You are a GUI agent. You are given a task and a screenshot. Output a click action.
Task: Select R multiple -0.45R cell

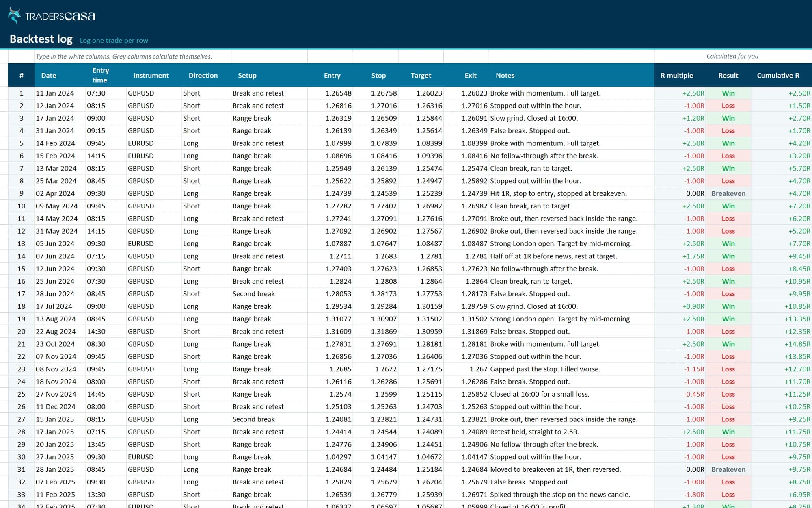coord(680,394)
